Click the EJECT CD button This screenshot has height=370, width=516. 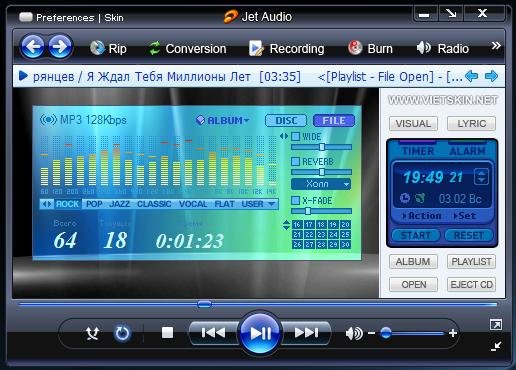tap(471, 285)
